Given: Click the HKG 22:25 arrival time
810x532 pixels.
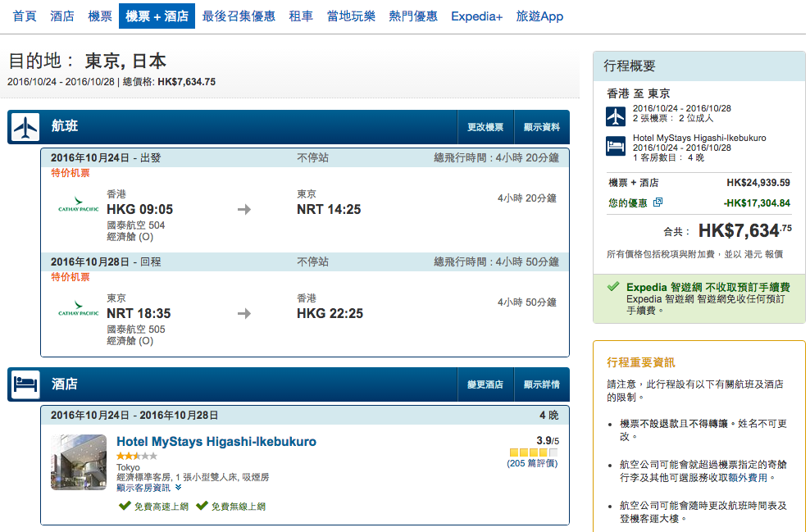Looking at the screenshot, I should pyautogui.click(x=330, y=313).
